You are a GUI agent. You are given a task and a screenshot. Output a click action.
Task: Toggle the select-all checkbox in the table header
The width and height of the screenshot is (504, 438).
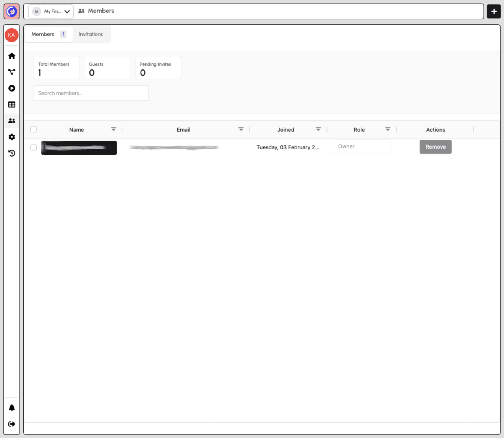pos(33,129)
